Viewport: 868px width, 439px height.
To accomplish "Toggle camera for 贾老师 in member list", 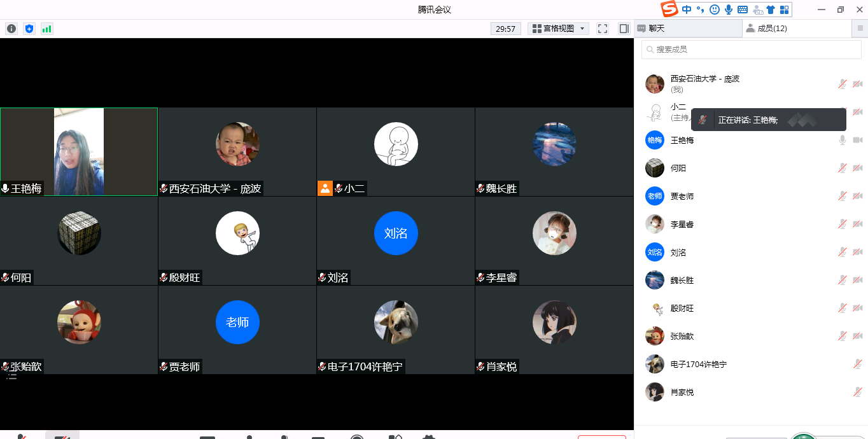I will 857,196.
